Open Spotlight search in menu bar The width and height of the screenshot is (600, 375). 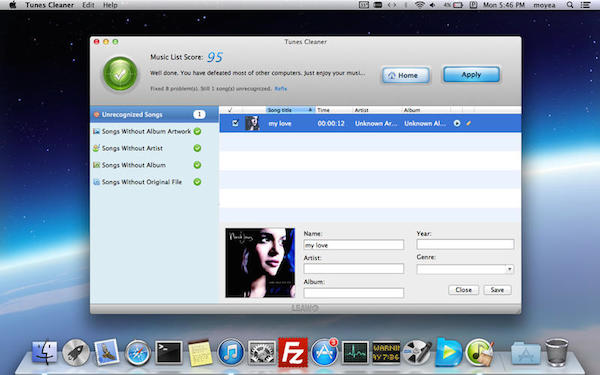[570, 5]
